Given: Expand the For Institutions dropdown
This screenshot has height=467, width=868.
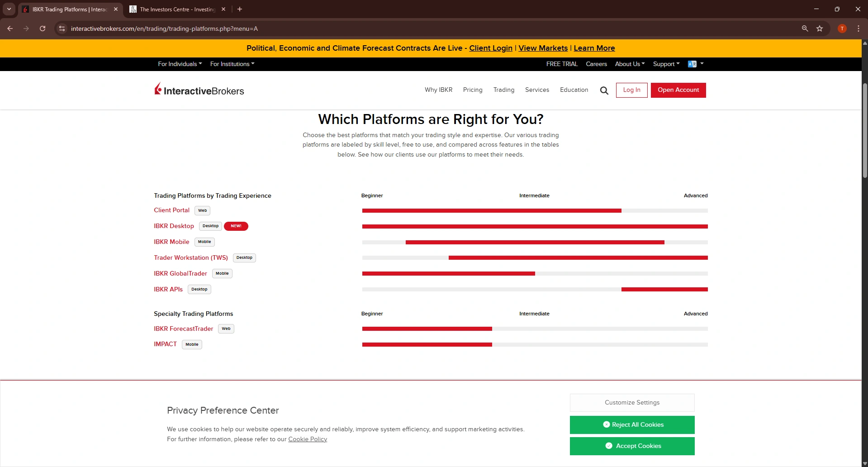Looking at the screenshot, I should pyautogui.click(x=232, y=64).
